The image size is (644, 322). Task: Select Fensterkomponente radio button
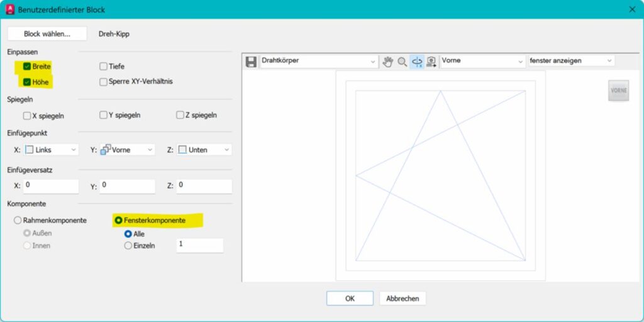point(119,221)
